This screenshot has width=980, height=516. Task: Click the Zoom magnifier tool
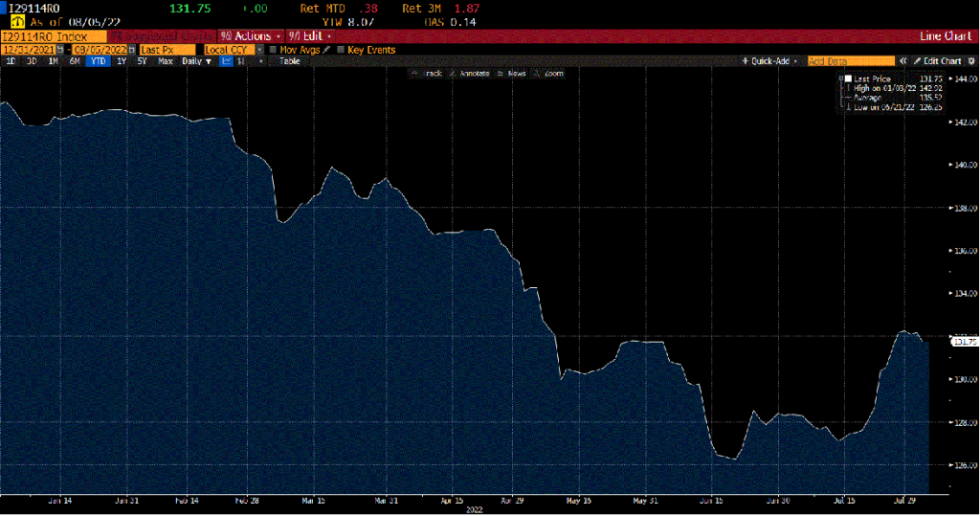548,74
